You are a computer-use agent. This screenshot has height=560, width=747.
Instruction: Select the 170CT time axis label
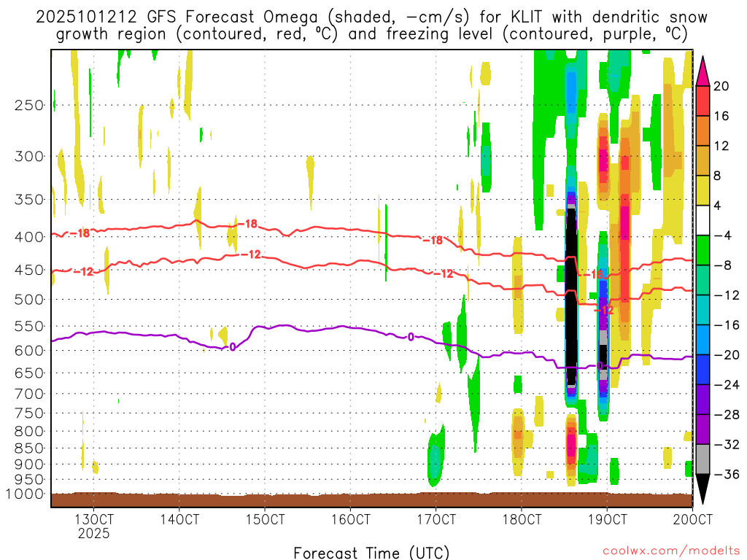(x=436, y=519)
